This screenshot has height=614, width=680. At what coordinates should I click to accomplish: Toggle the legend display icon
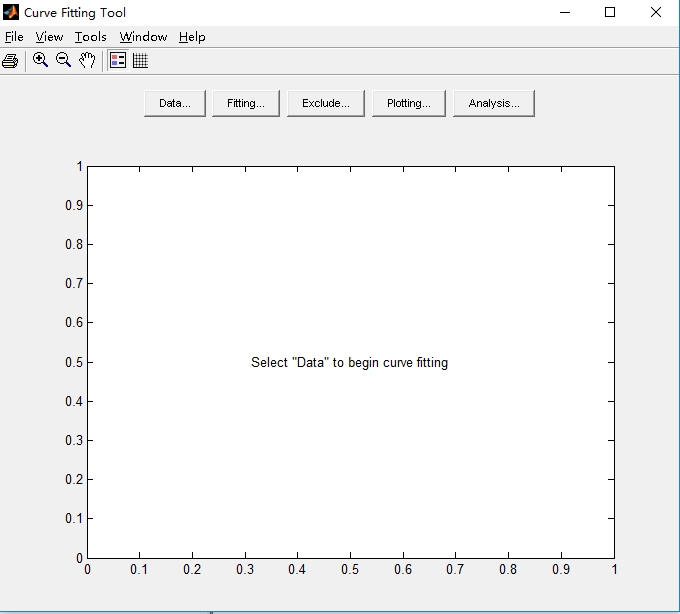point(118,60)
